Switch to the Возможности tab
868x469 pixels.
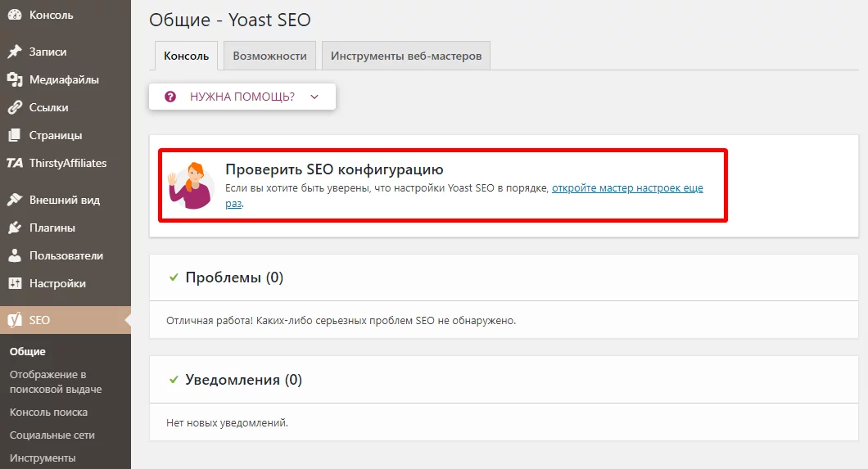coord(269,56)
